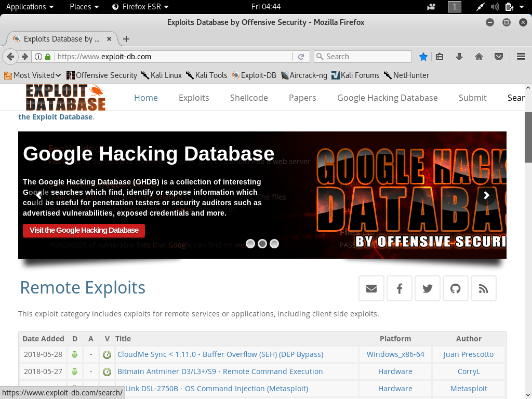Viewport: 532px width, 399px height.
Task: Open the volume control in the top bar
Action: pos(495,7)
